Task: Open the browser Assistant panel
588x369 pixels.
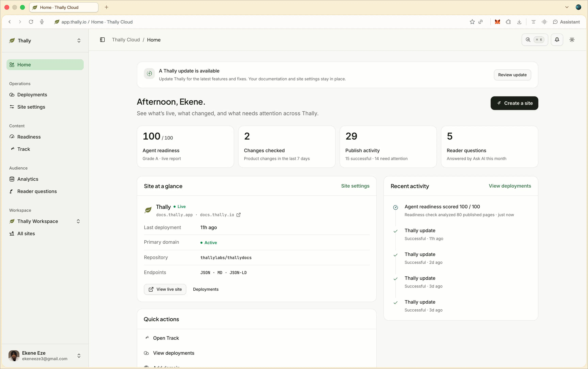Action: 566,22
